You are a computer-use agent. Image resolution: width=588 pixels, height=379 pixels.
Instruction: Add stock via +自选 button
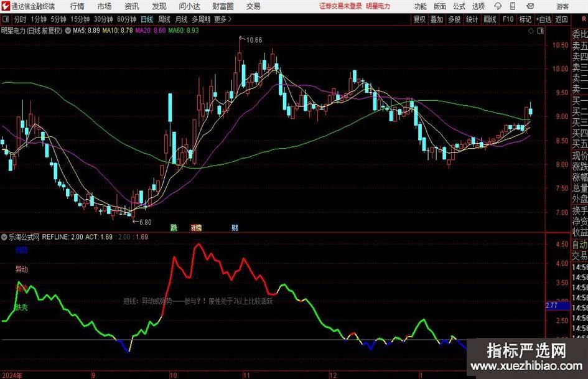tap(544, 19)
